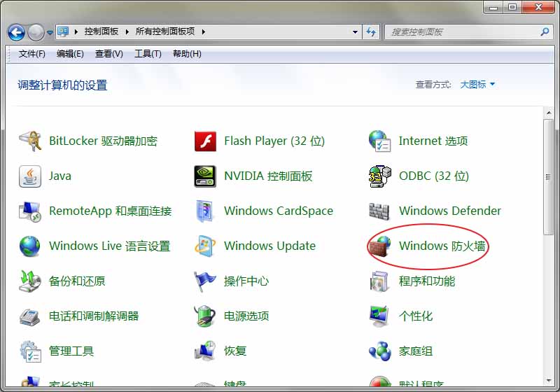
Task: Open the 家庭组 label
Action: (416, 351)
